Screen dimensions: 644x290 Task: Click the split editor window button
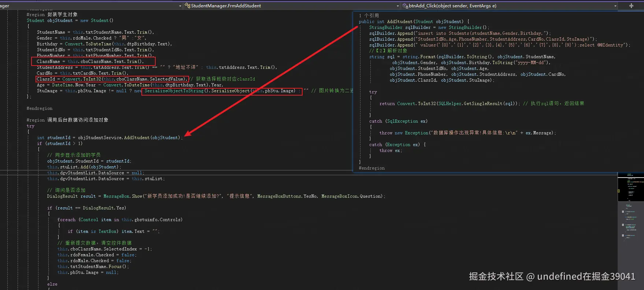(631, 5)
